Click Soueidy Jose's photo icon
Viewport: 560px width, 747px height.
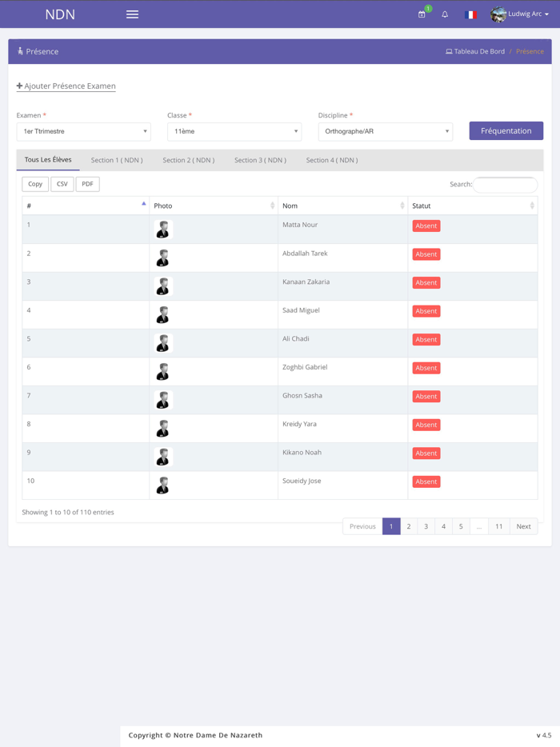click(163, 485)
